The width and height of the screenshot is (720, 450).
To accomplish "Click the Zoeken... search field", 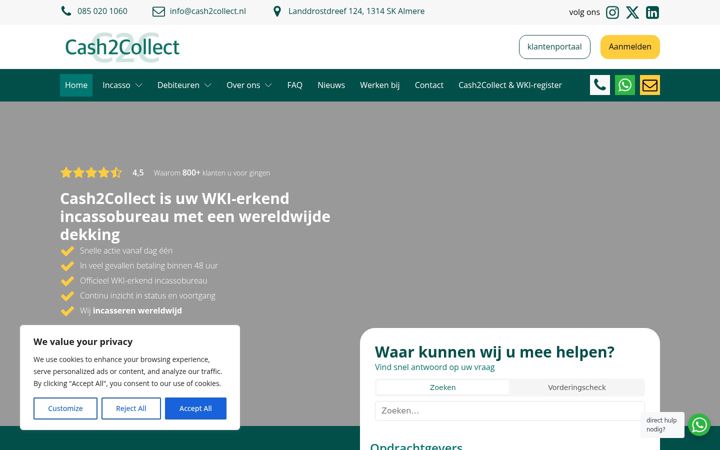I will 510,411.
